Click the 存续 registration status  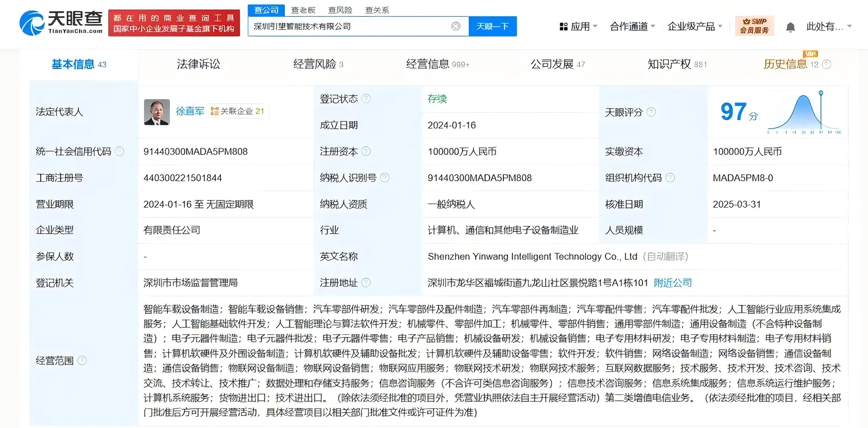[x=437, y=99]
